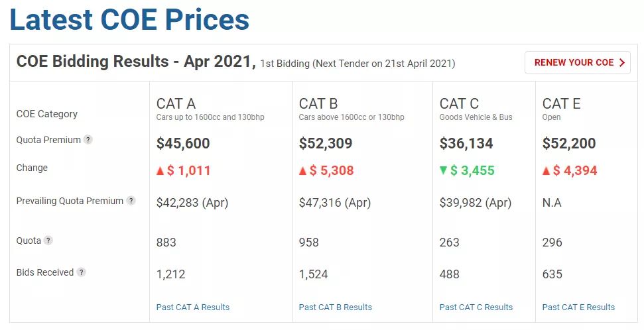Open Past CAT E Results link
644x330 pixels.
pyautogui.click(x=578, y=307)
